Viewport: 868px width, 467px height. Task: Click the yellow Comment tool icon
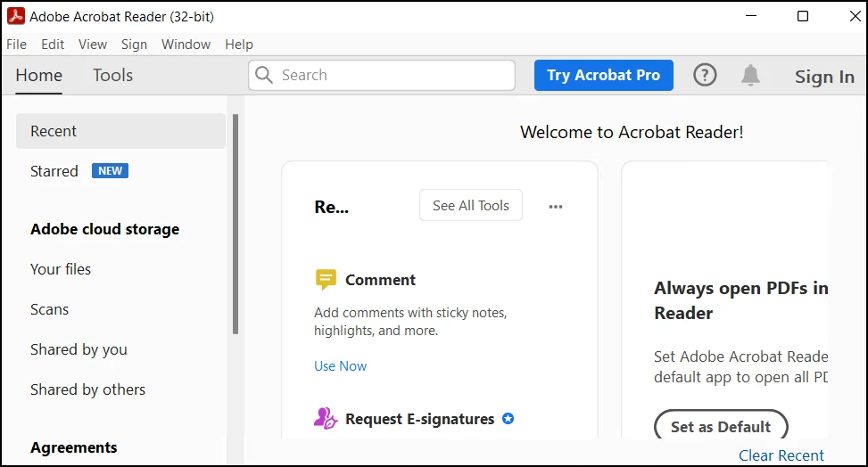coord(326,280)
